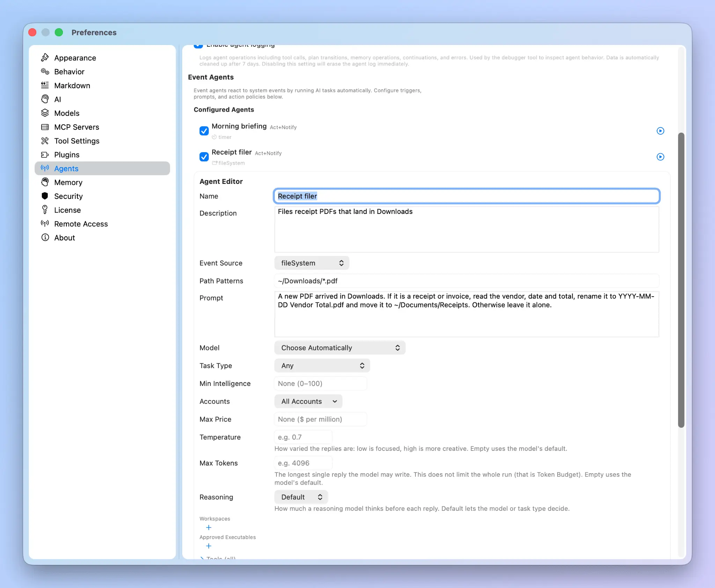
Task: Click the Agents antenna icon
Action: pyautogui.click(x=45, y=168)
